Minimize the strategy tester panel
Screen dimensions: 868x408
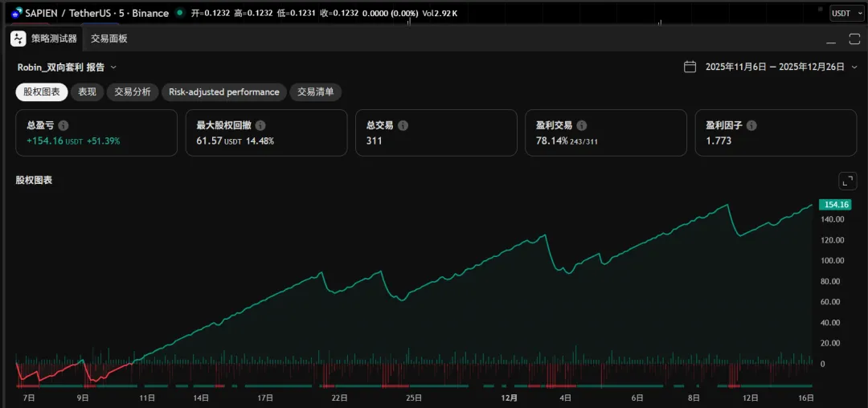click(x=831, y=39)
